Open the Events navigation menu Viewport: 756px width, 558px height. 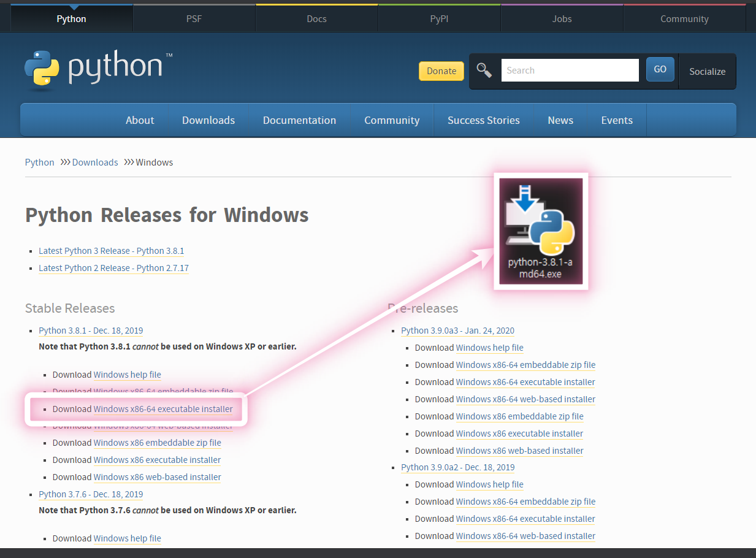click(x=617, y=120)
